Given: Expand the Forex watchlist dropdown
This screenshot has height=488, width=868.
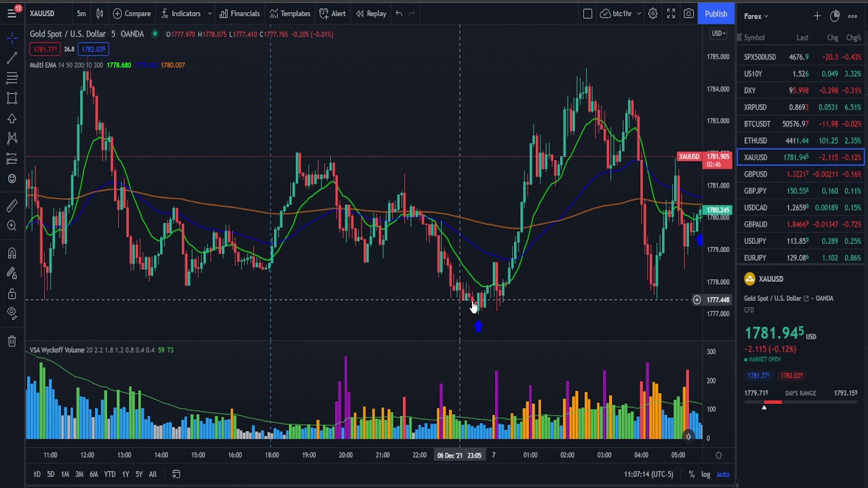Looking at the screenshot, I should tap(756, 16).
